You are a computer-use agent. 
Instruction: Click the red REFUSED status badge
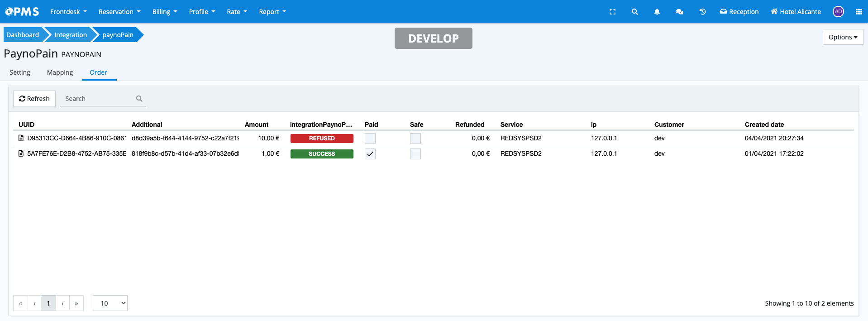(322, 139)
